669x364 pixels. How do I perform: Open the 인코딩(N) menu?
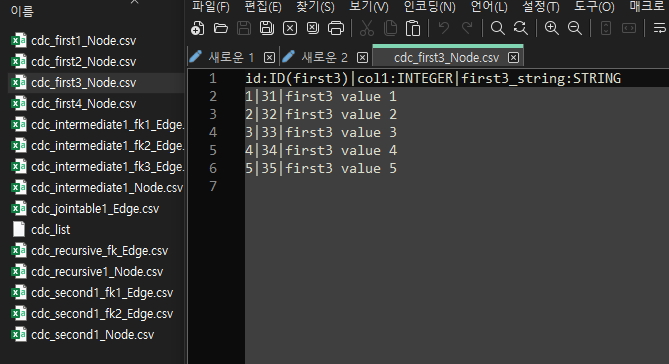[430, 6]
